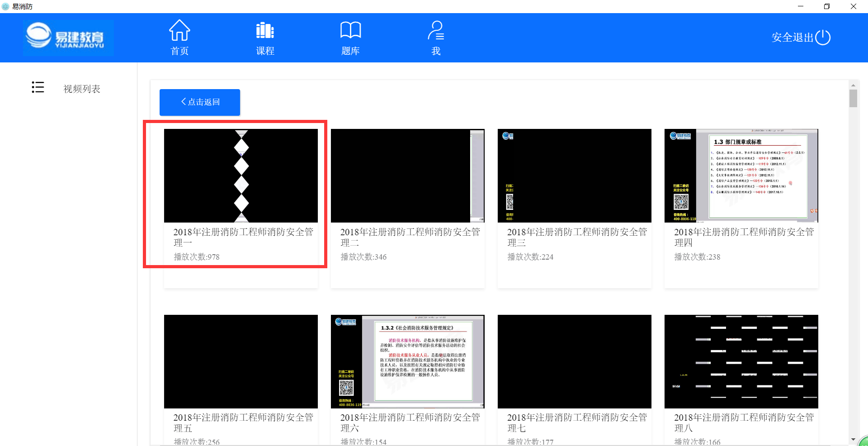
Task: Select the 视频列表 sidebar item
Action: coord(82,89)
